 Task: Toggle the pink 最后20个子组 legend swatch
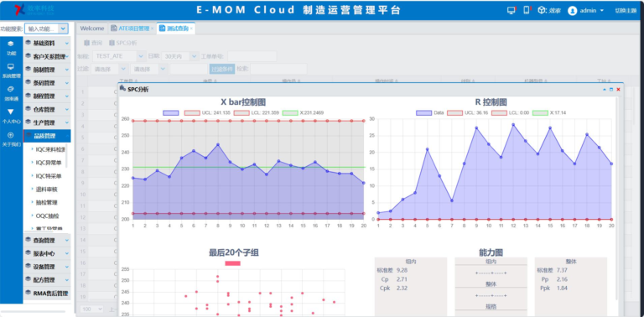pos(232,263)
